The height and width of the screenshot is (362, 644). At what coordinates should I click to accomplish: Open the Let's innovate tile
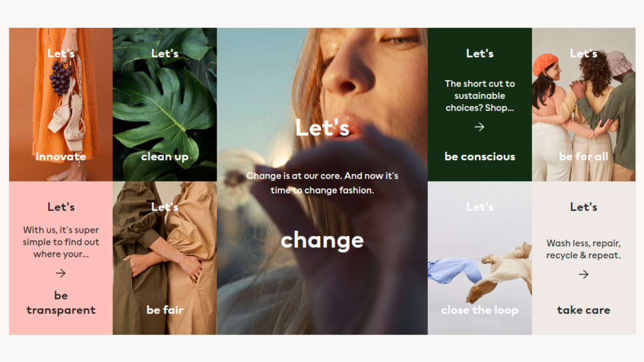pyautogui.click(x=61, y=105)
